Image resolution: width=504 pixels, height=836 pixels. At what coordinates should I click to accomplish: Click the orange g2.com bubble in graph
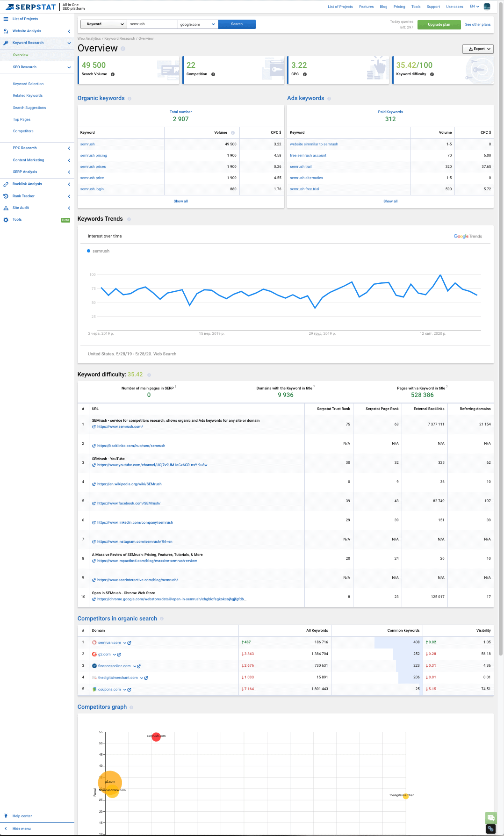(110, 782)
